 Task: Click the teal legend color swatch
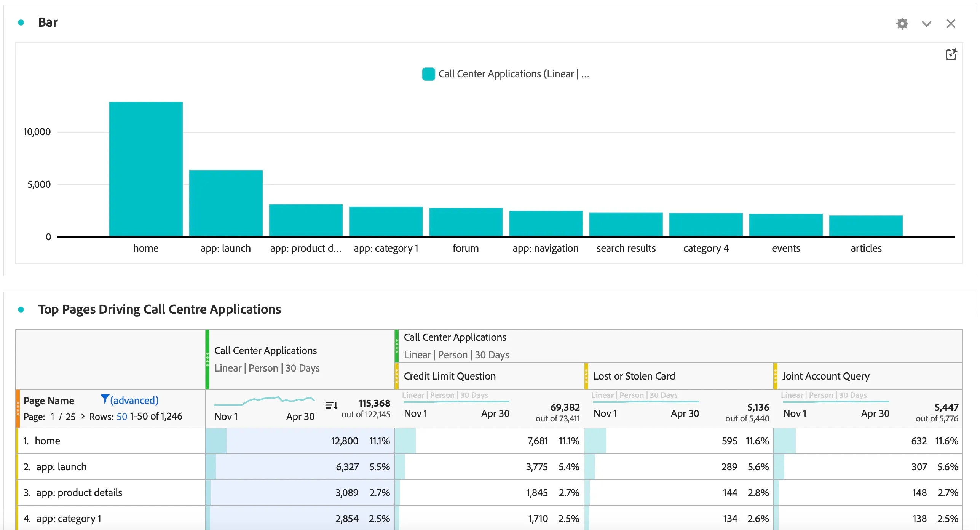pos(428,74)
